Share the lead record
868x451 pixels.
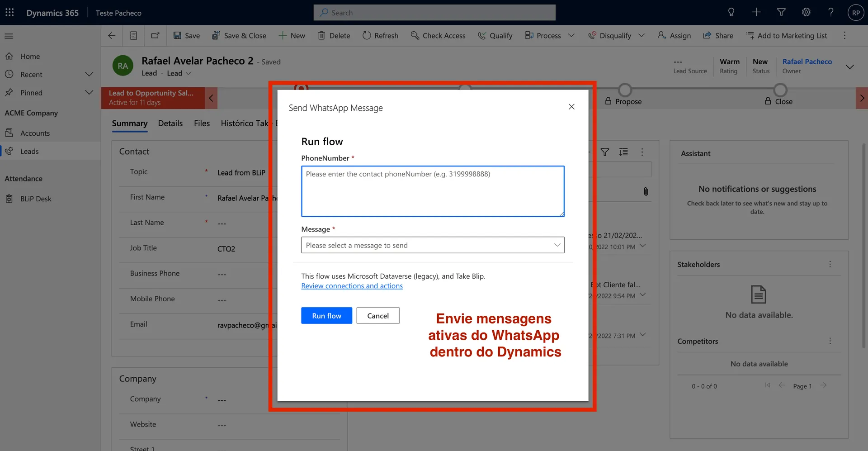pos(718,36)
